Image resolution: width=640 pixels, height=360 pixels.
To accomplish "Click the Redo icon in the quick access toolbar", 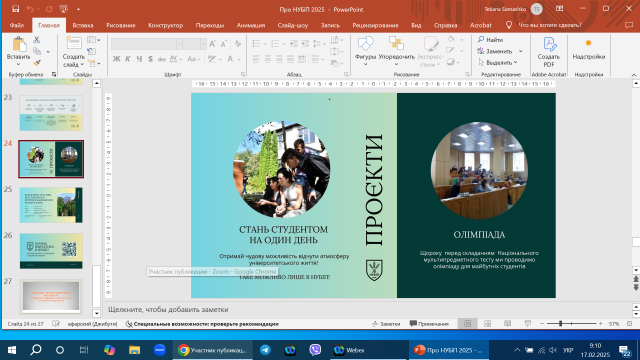I will 49,9.
